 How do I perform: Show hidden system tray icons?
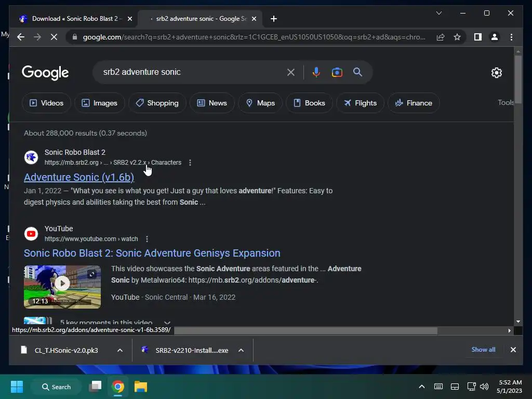(x=421, y=387)
